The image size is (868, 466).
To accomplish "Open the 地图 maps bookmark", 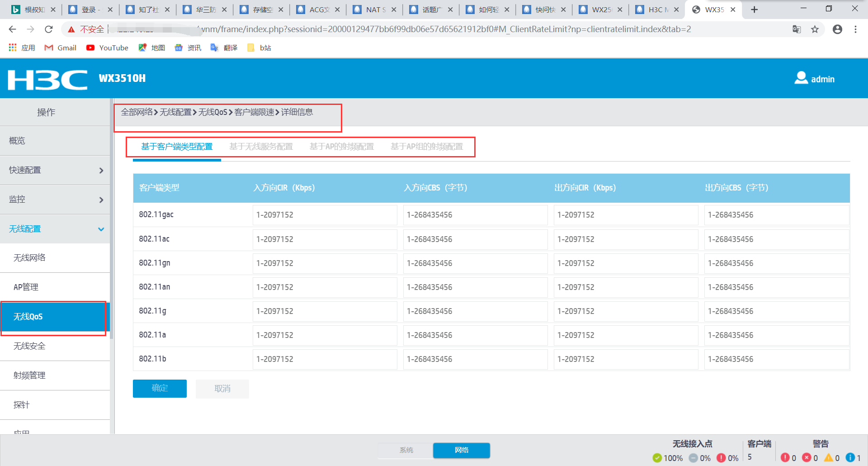I will coord(151,48).
